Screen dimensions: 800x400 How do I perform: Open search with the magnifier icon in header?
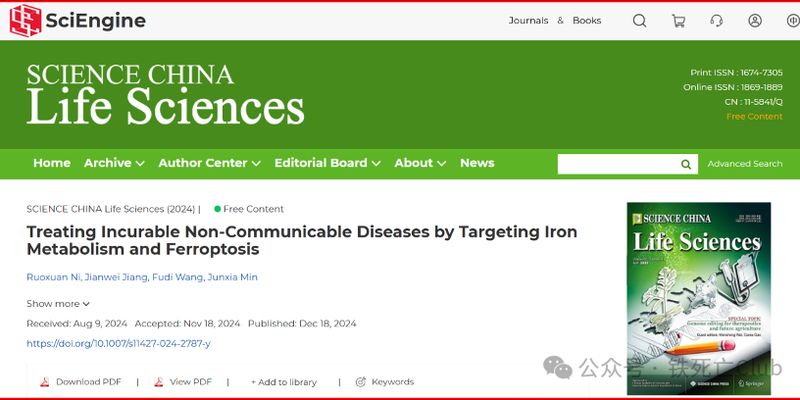click(x=640, y=20)
